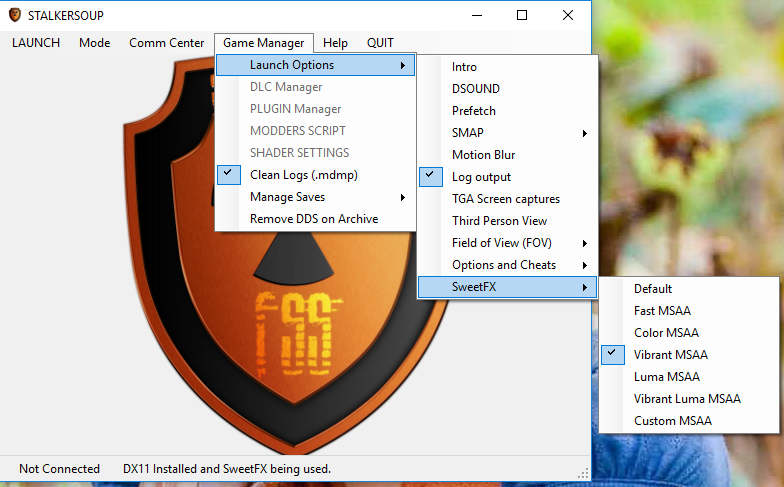Uncheck the Log output option
The height and width of the screenshot is (487, 784).
508,177
